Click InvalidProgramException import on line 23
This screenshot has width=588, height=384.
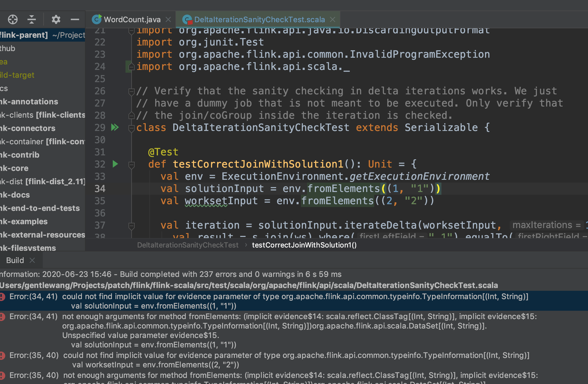tap(420, 54)
